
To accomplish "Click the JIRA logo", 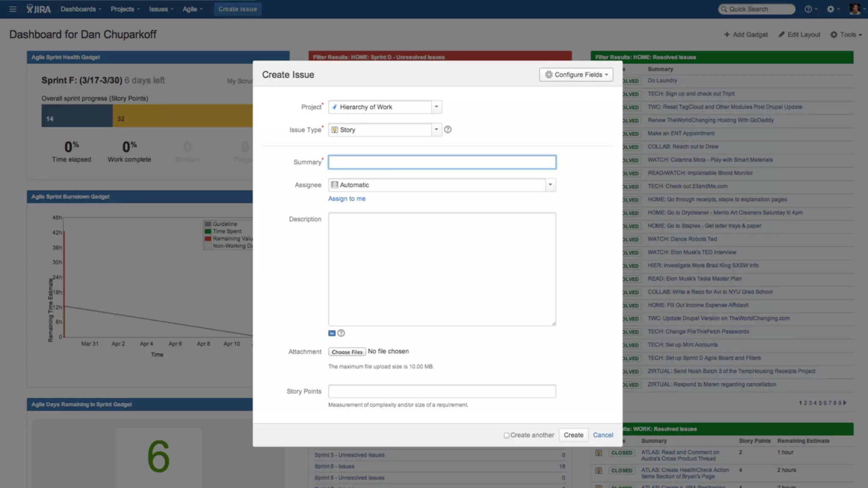I will coord(39,9).
